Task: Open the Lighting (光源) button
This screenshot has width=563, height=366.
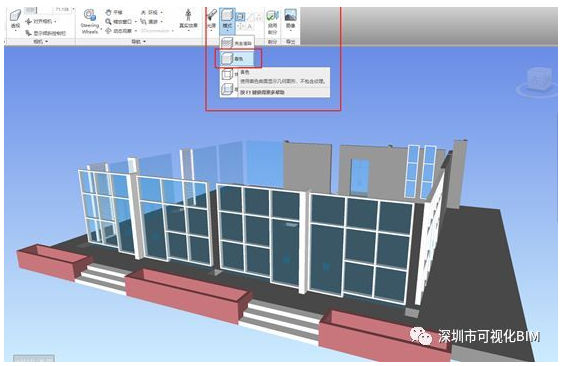Action: 212,20
